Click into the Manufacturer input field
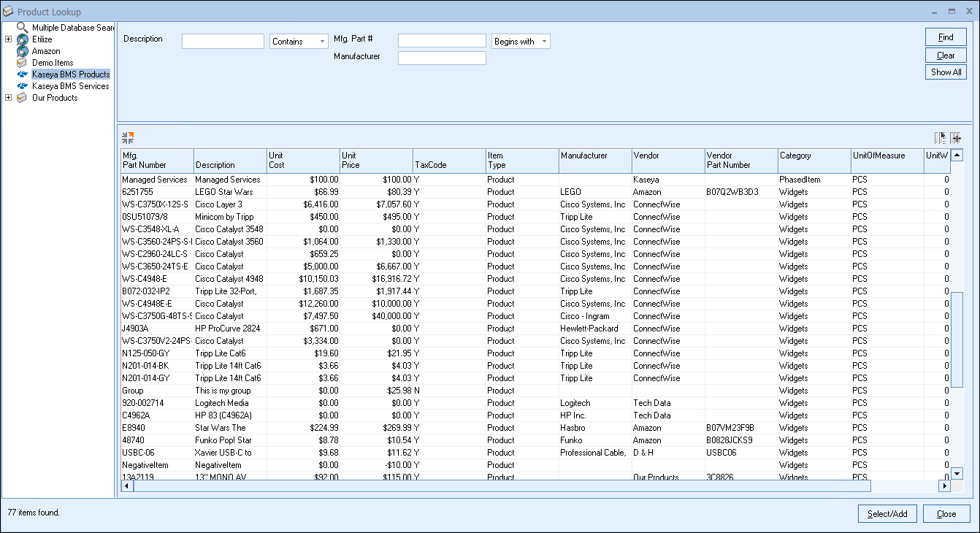The height and width of the screenshot is (533, 980). 442,58
